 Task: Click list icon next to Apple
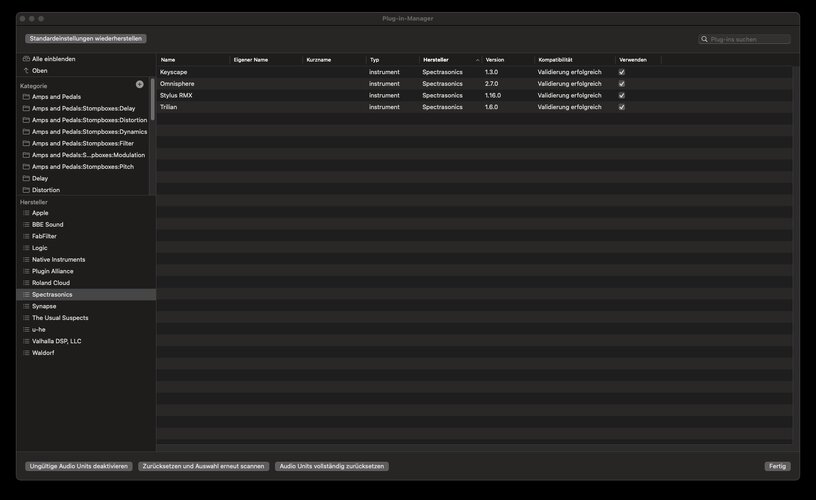(26, 213)
